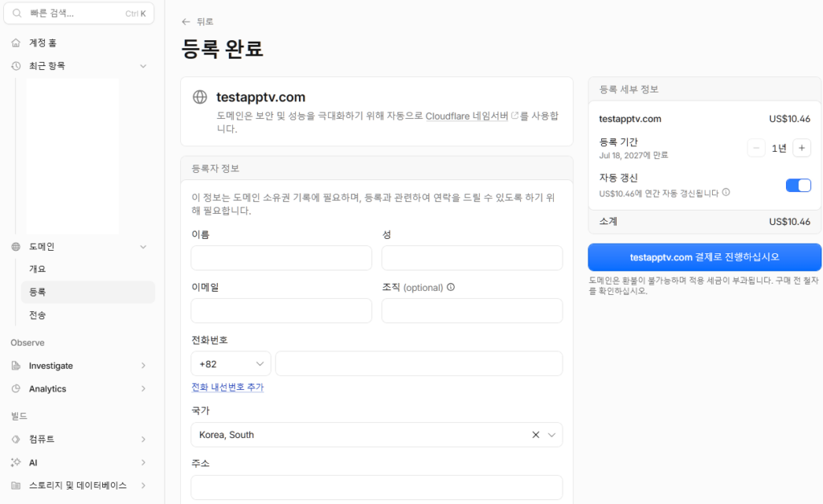This screenshot has width=823, height=504.
Task: Click the phone number input field
Action: pyautogui.click(x=419, y=364)
